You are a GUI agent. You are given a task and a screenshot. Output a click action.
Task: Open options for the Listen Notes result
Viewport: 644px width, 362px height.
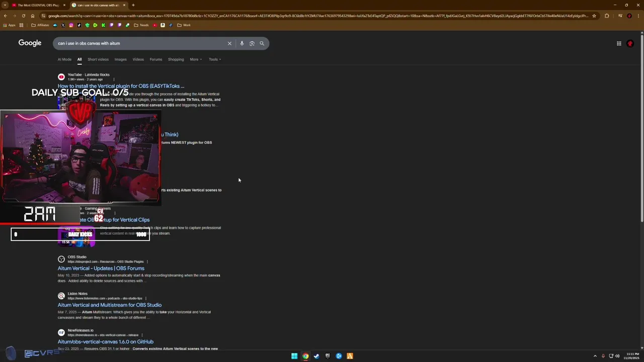145,298
